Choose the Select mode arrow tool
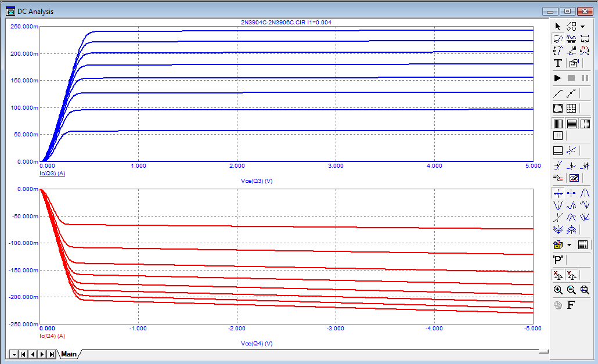Viewport: 598px width, 364px height. pos(558,26)
